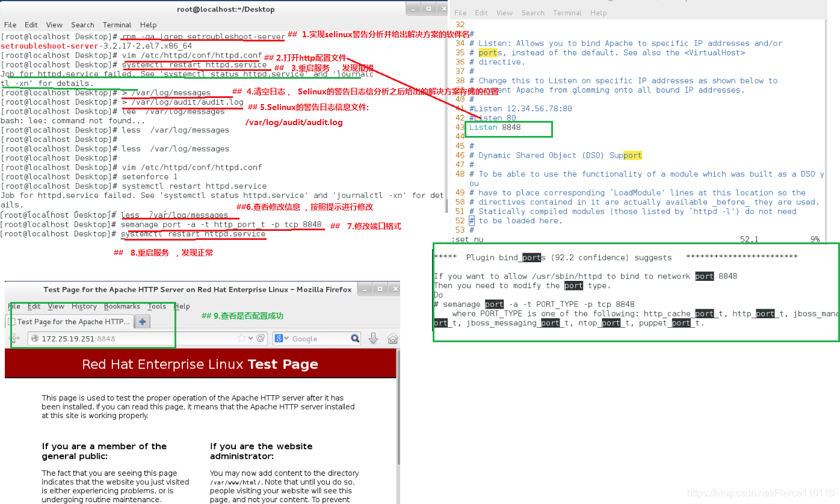Click the 'semanage port -a -t http_port_t' command
The width and height of the screenshot is (840, 504).
coord(221,224)
